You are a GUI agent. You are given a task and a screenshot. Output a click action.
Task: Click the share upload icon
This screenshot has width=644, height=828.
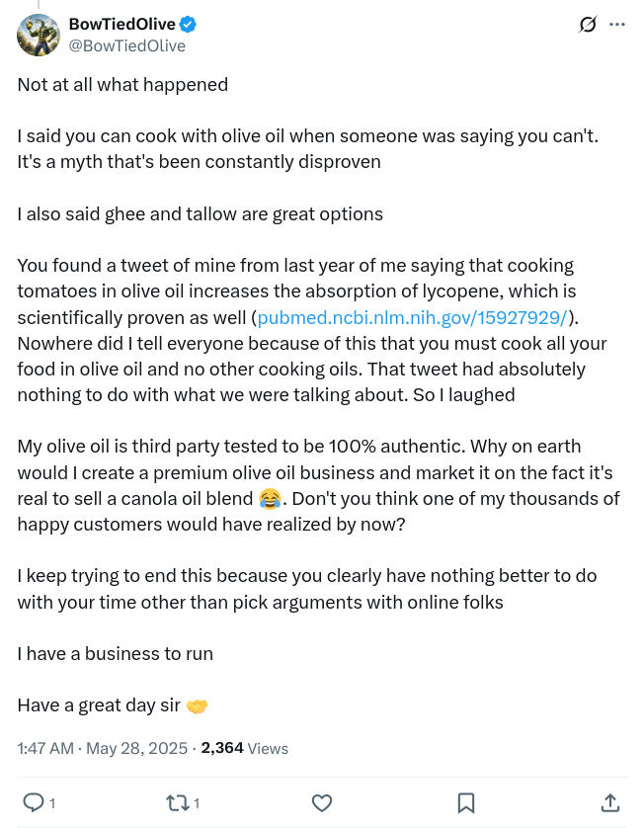point(610,802)
